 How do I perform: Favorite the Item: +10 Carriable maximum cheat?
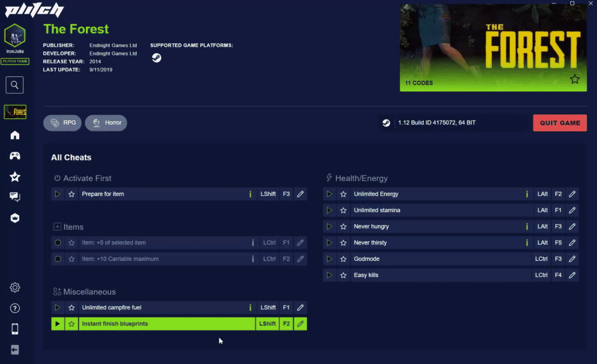point(72,259)
